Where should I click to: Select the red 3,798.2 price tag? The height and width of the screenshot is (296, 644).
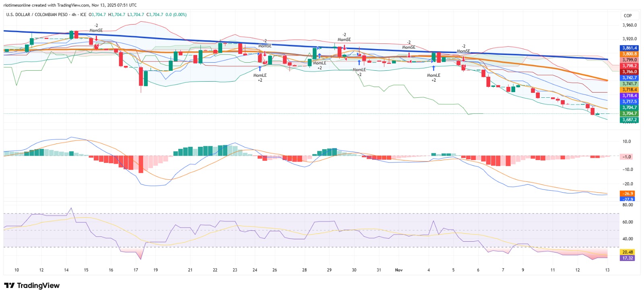[x=630, y=66]
